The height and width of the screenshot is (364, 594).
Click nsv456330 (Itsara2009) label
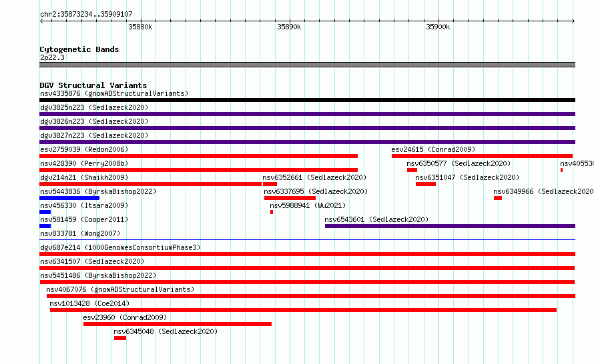(84, 205)
